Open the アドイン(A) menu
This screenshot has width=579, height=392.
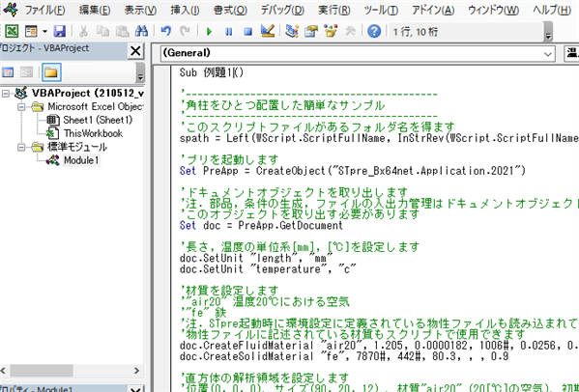point(433,10)
